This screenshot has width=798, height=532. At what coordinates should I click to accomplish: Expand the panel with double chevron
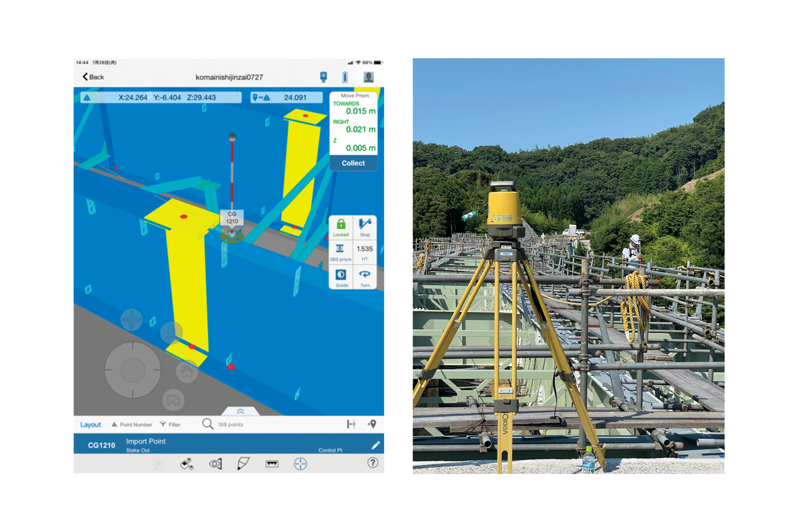click(240, 411)
